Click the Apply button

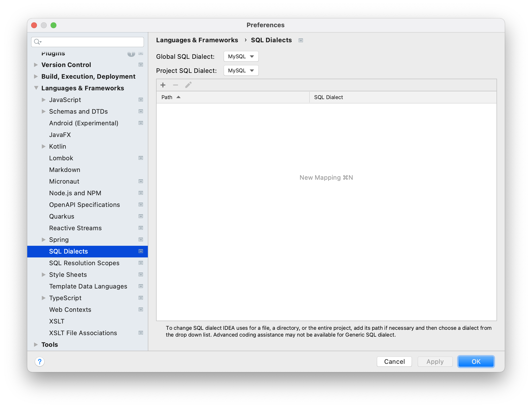435,362
